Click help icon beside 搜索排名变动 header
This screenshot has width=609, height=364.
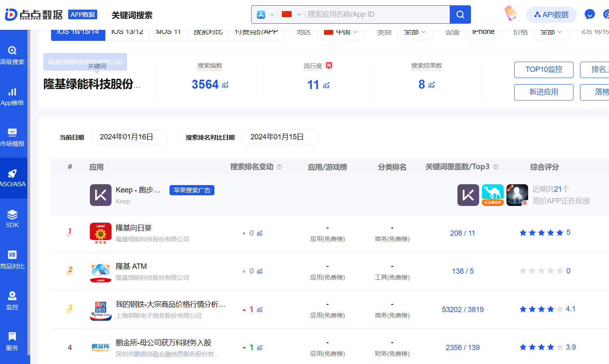pyautogui.click(x=279, y=167)
